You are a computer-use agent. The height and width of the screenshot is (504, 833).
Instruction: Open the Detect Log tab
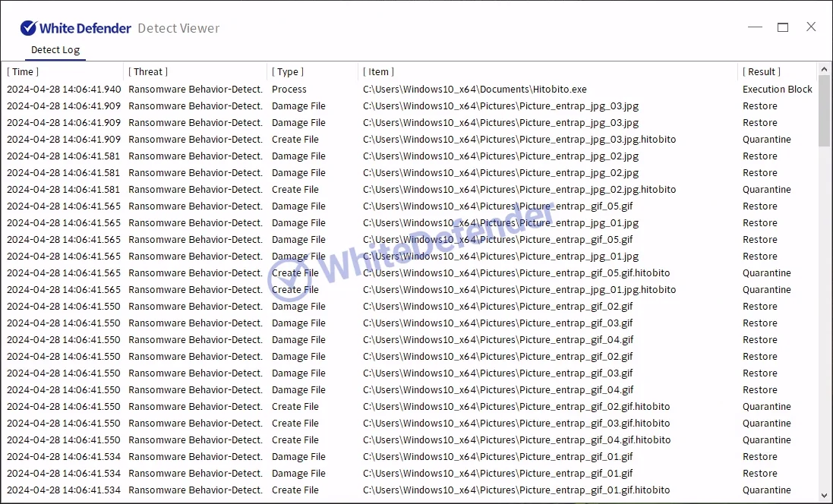[x=55, y=50]
